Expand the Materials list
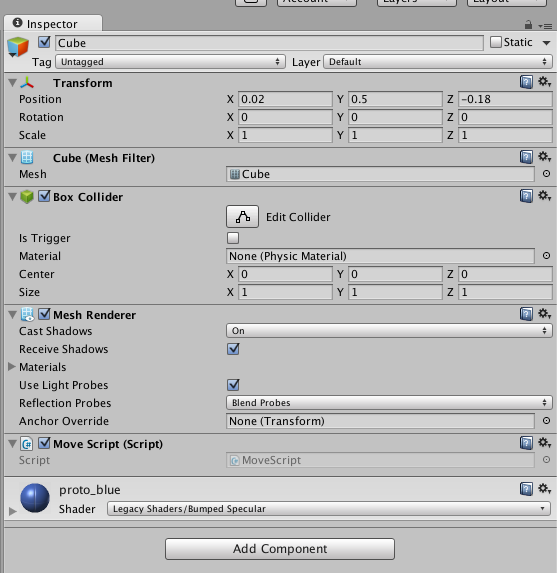The height and width of the screenshot is (573, 557). click(12, 367)
